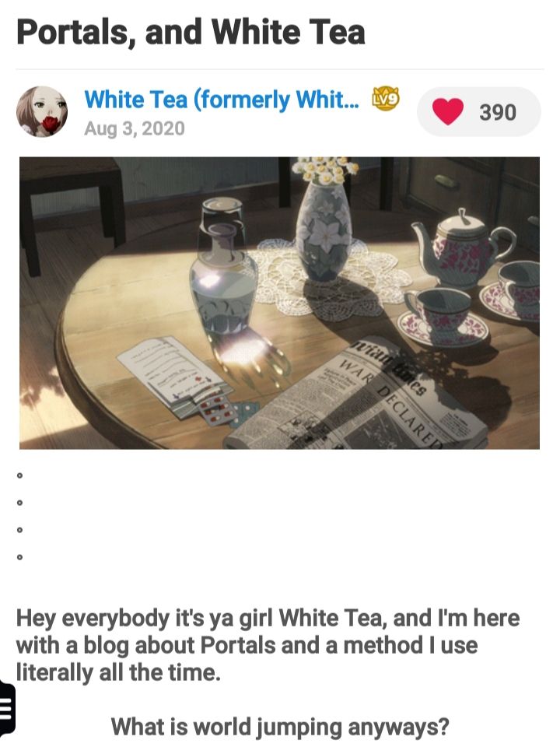This screenshot has width=560, height=747.
Task: Click the fourth bullet dot below the image
Action: 19,556
